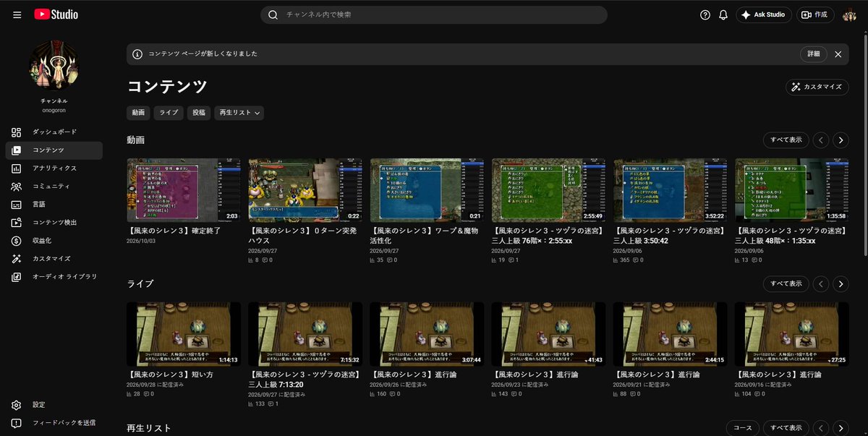The height and width of the screenshot is (436, 868).
Task: Click title 【風来のシレン３】確定終了
Action: tap(174, 231)
